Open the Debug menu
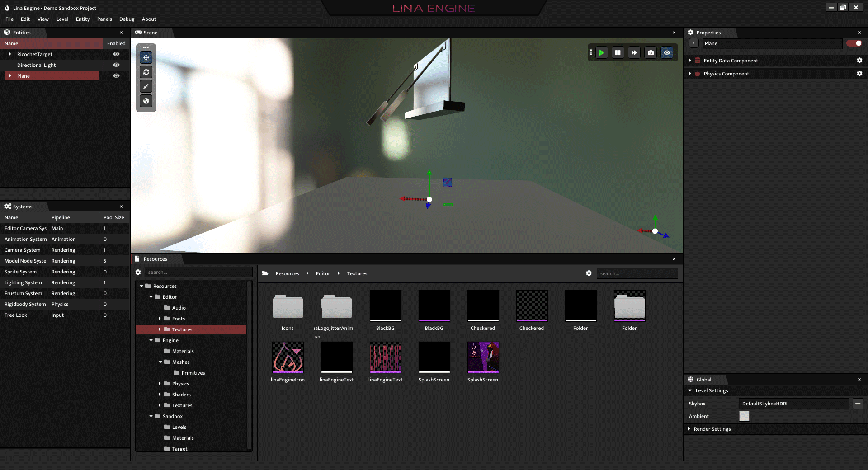The image size is (868, 470). coord(127,19)
